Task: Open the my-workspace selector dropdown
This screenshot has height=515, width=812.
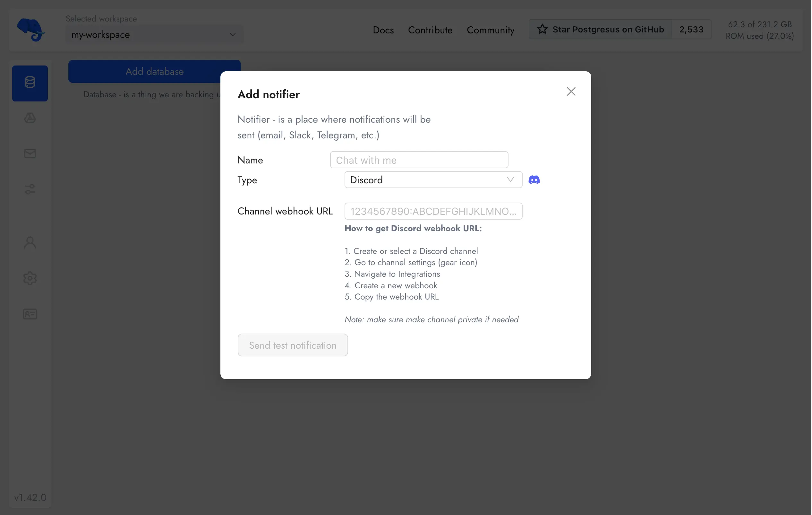Action: pyautogui.click(x=154, y=34)
